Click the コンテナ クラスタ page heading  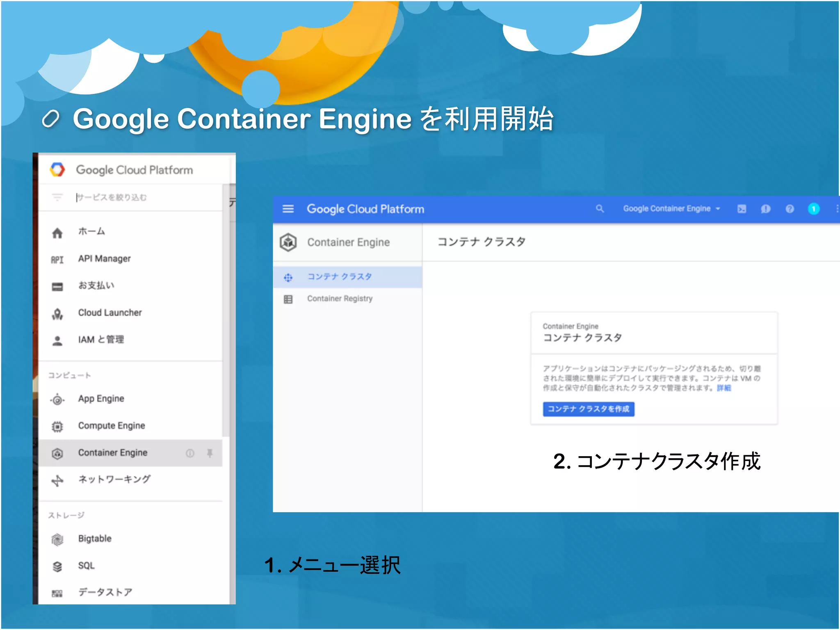click(482, 242)
